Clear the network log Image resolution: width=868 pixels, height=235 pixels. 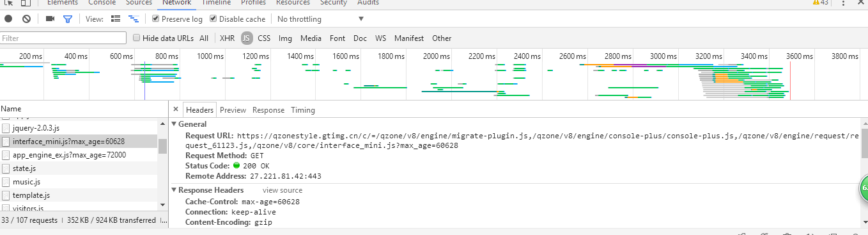[x=26, y=19]
